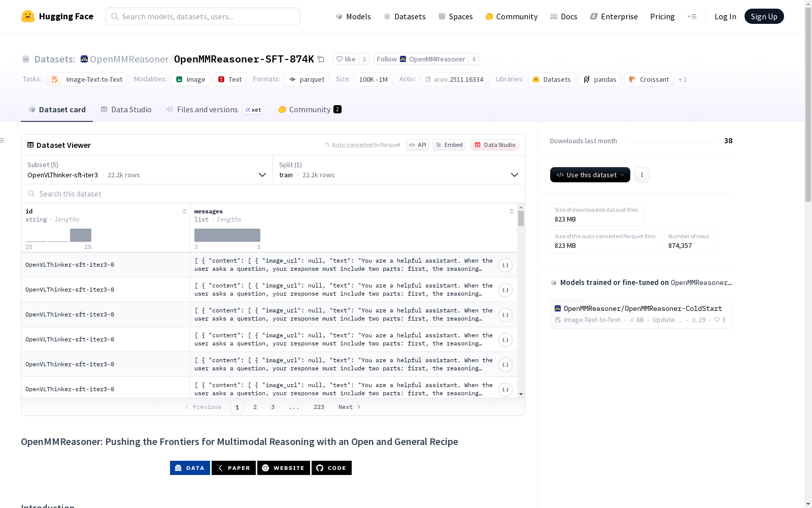Open Models in top navigation

tap(353, 16)
